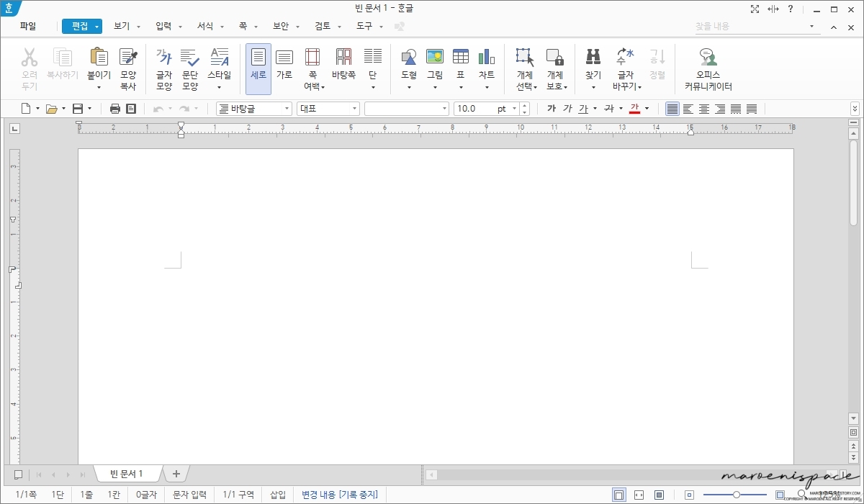Click the open folder icon

[51, 109]
